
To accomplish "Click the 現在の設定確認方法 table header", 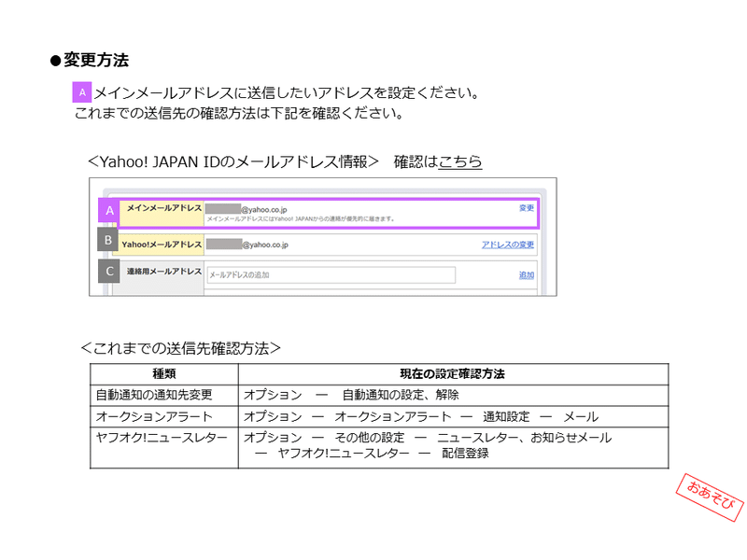I will (x=453, y=374).
